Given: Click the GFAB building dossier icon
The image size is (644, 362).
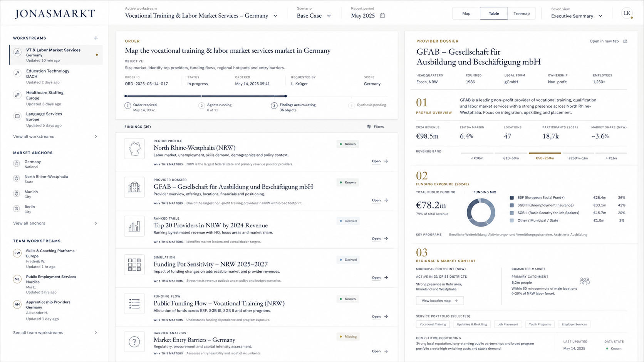Looking at the screenshot, I should tap(134, 187).
